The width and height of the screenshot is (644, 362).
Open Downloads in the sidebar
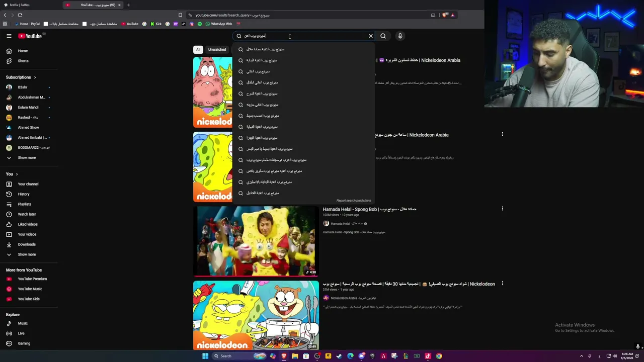coord(28,244)
